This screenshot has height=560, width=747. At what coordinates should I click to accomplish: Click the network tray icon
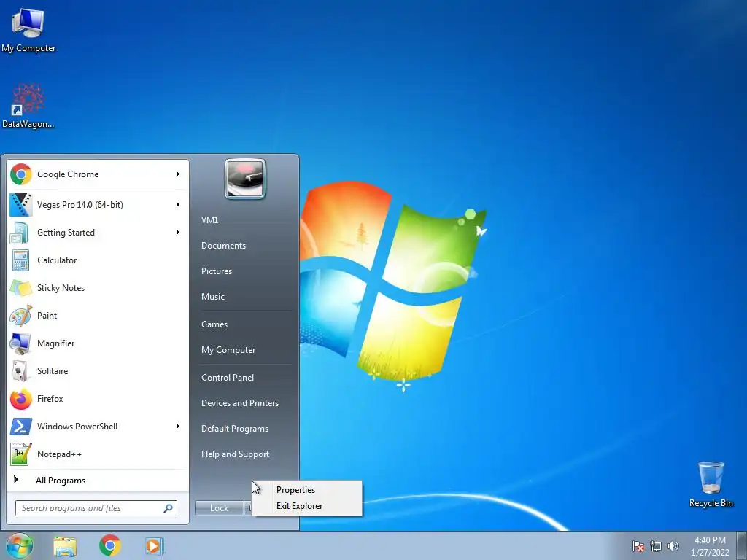point(656,546)
